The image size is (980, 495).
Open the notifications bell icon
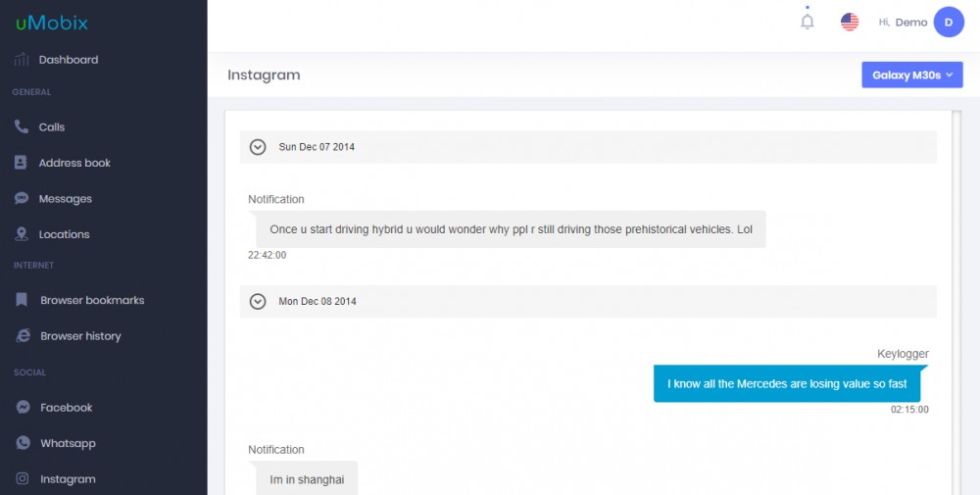[x=807, y=22]
